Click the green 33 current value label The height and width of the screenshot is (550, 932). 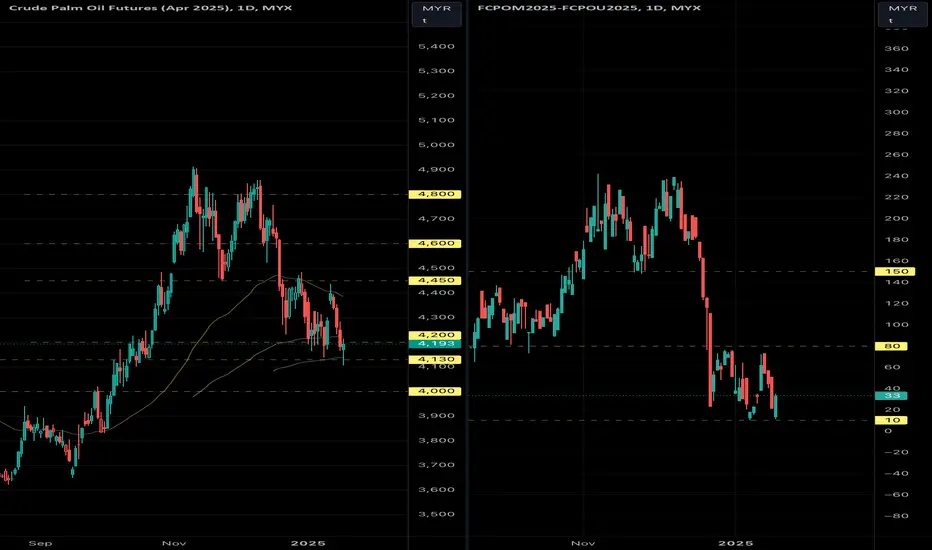(x=891, y=396)
